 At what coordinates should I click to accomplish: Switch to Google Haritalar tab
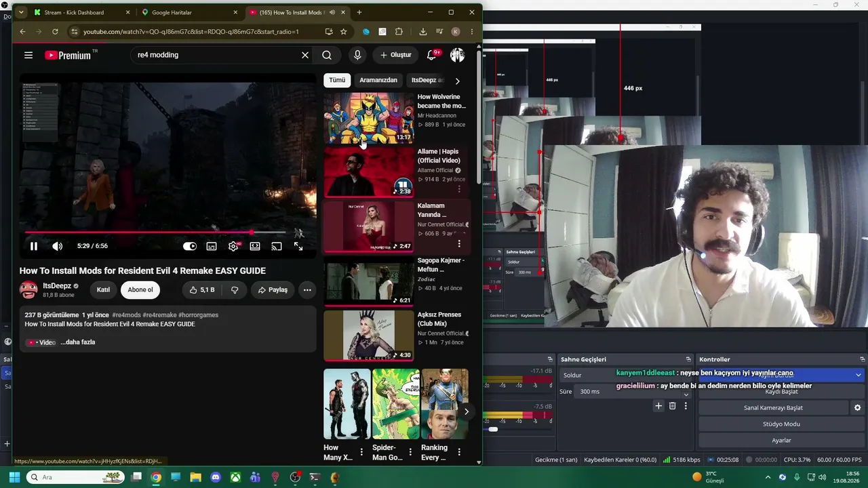tap(190, 12)
